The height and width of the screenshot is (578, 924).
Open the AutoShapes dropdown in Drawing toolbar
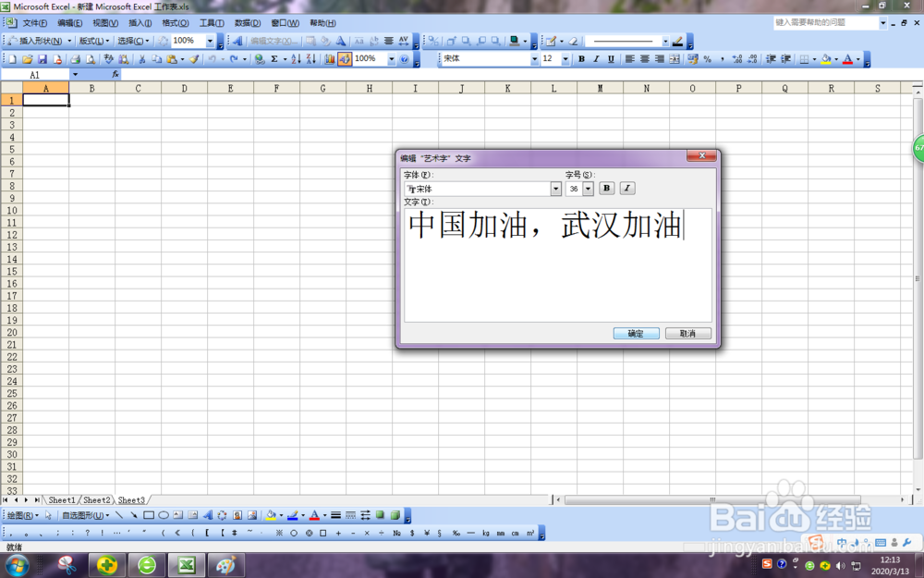86,515
